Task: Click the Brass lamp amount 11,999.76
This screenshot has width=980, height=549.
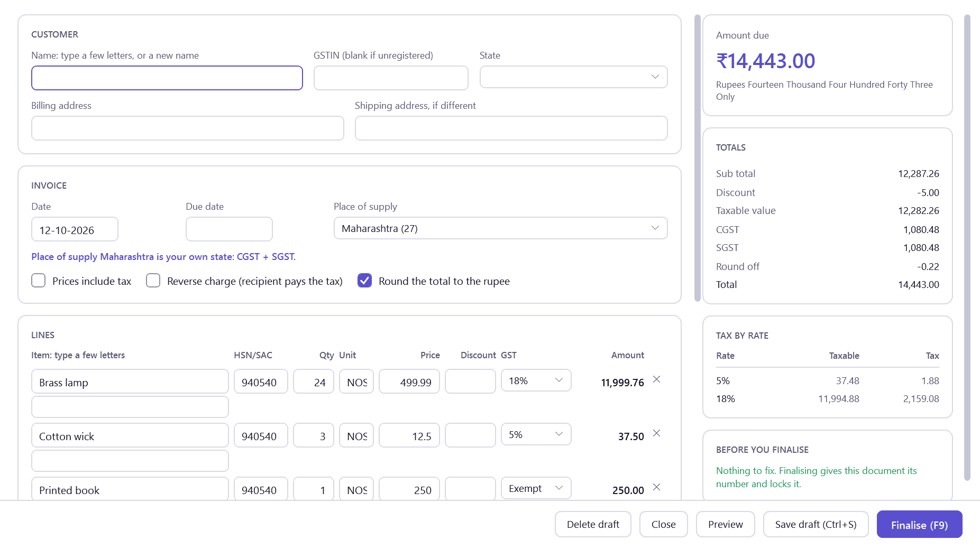Action: click(x=622, y=383)
